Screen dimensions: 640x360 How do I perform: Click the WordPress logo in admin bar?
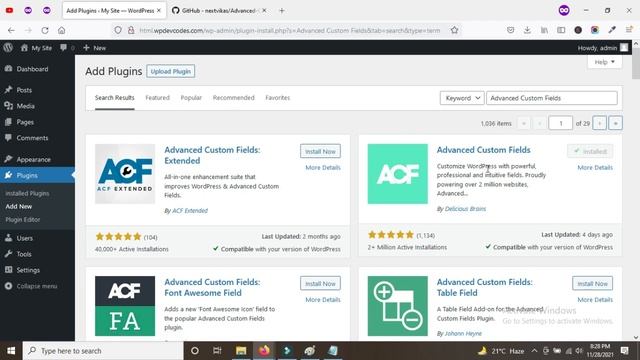pyautogui.click(x=8, y=48)
